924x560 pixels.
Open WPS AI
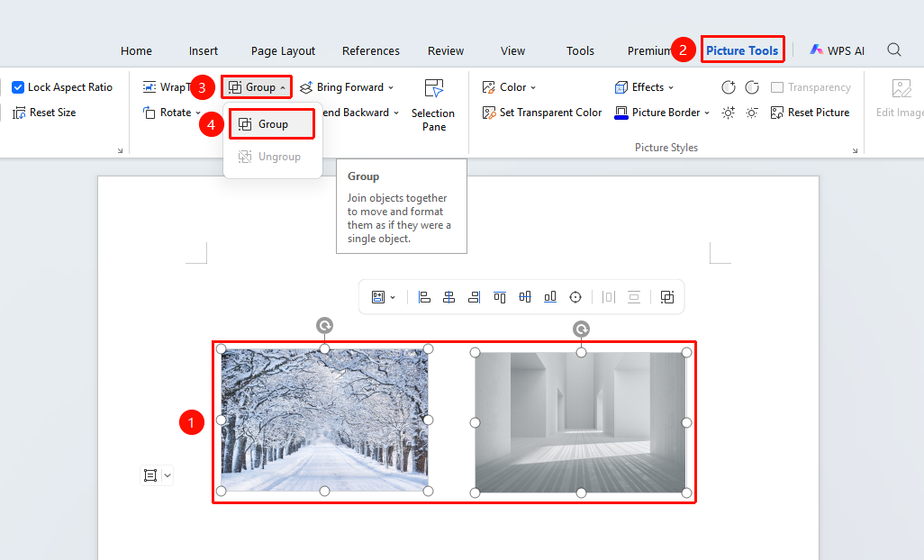(x=837, y=50)
